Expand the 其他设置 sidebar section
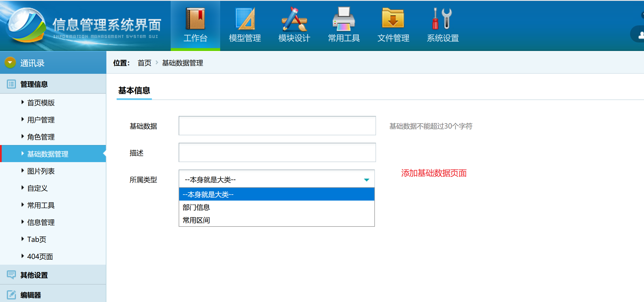The height and width of the screenshot is (302, 644). point(53,275)
